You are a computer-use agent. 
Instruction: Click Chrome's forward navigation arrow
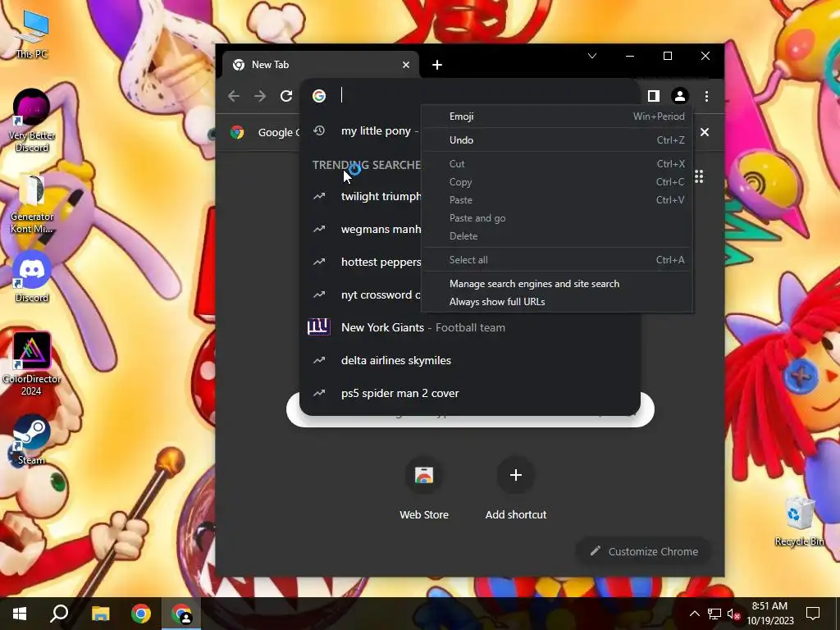[260, 96]
